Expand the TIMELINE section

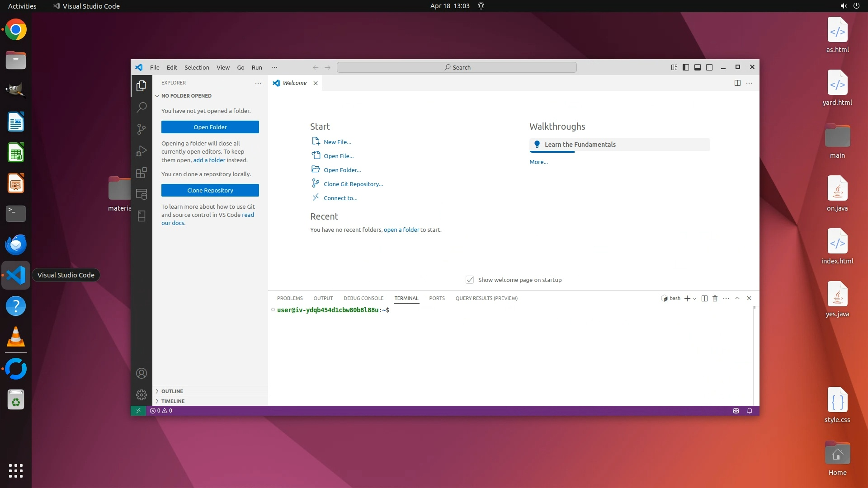click(173, 401)
